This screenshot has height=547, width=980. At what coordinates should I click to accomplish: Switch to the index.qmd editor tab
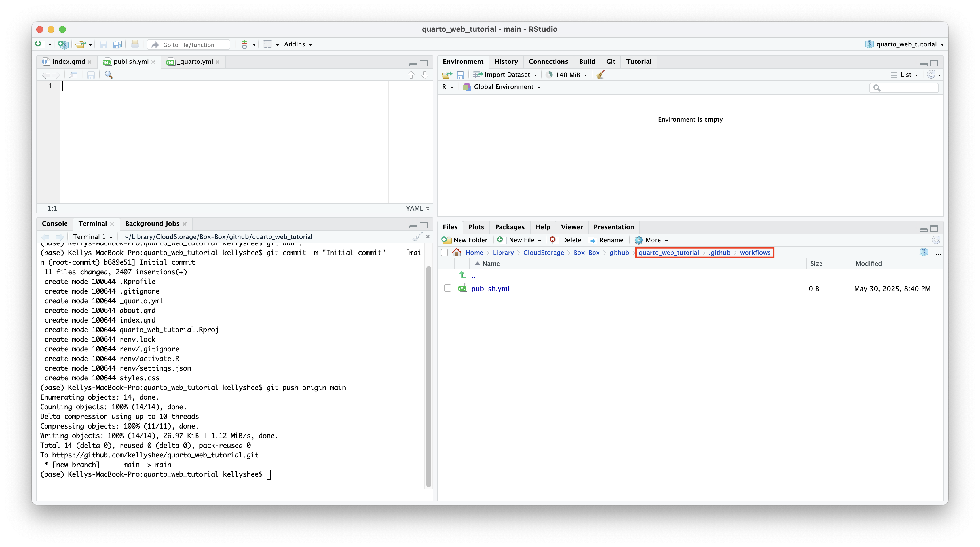click(x=69, y=62)
